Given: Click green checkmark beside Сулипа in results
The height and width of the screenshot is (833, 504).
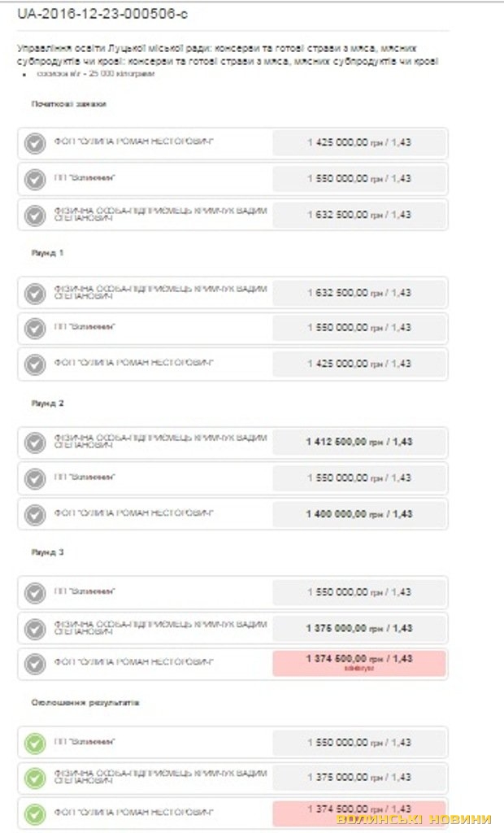Looking at the screenshot, I should [x=34, y=813].
